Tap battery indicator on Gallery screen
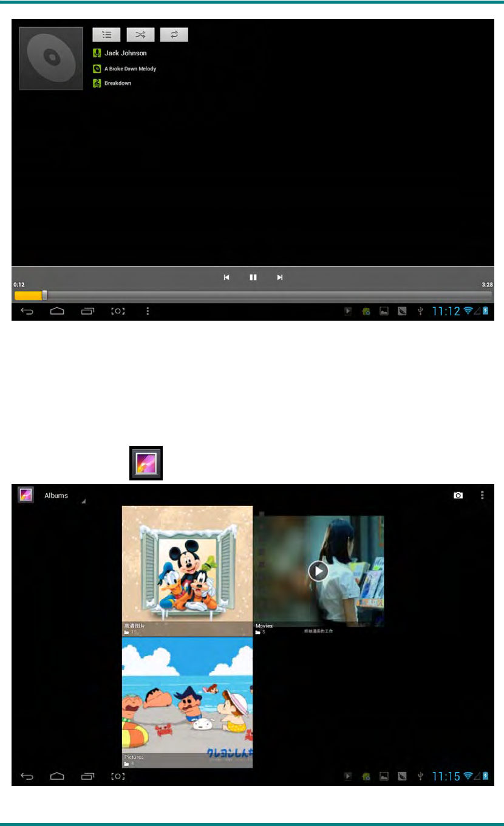This screenshot has width=504, height=826. pyautogui.click(x=486, y=776)
